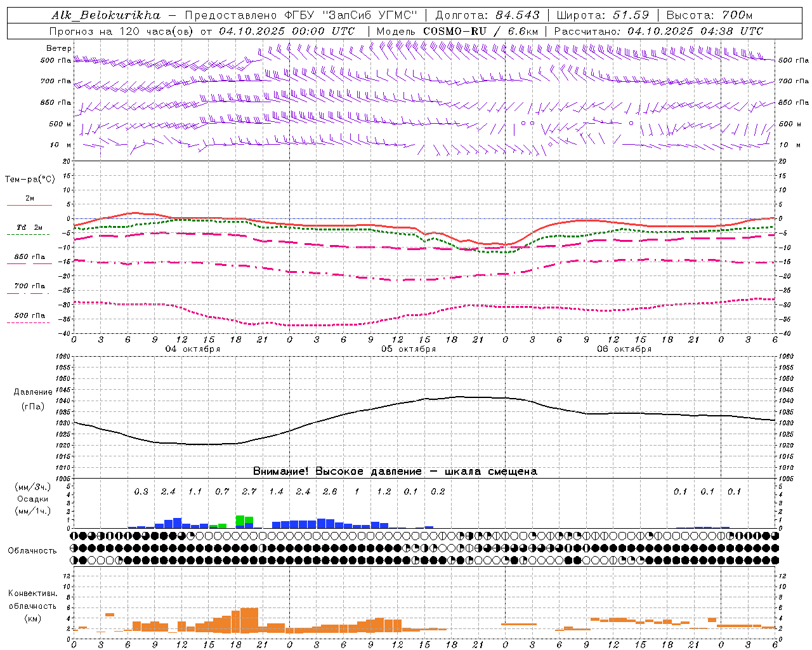Click the '(мм/1ч.)' unit label
Viewport: 812px width, 650px height.
[x=32, y=511]
